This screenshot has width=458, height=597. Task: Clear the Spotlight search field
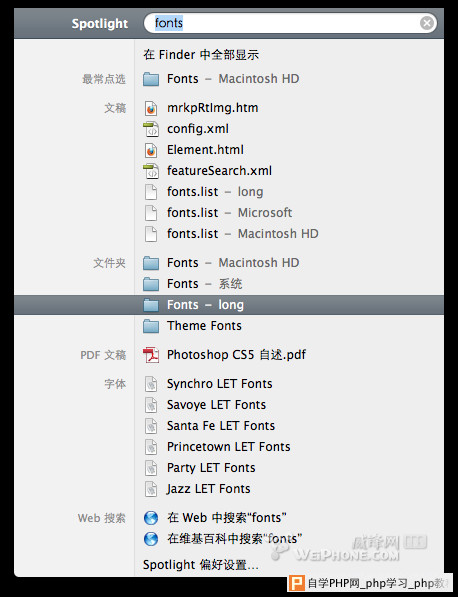click(427, 23)
